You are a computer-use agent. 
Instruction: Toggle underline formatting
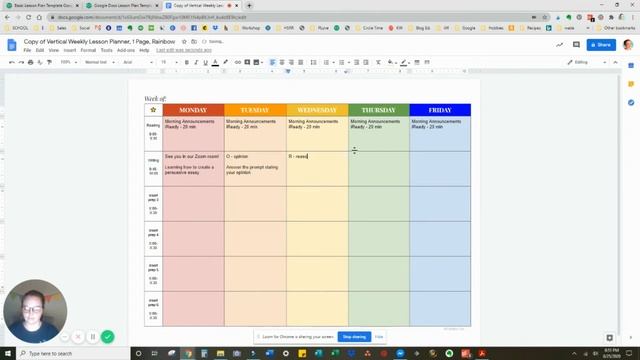(x=205, y=62)
